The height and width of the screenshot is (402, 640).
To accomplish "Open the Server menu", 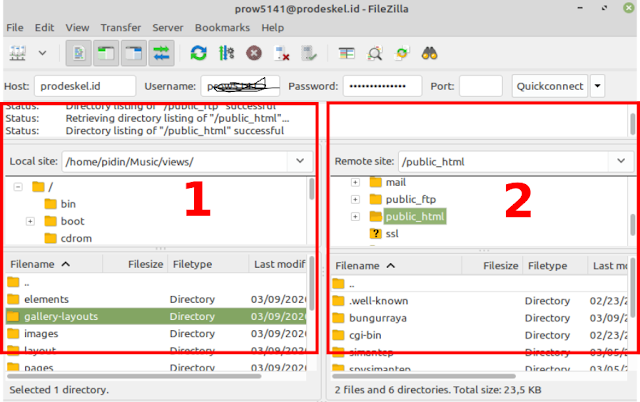I will tap(168, 27).
